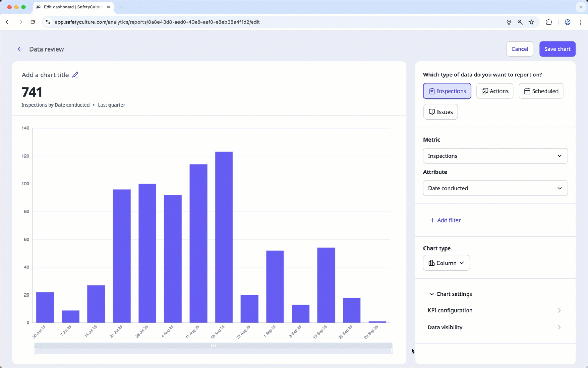Open the browser extensions puzzle icon

tap(549, 22)
